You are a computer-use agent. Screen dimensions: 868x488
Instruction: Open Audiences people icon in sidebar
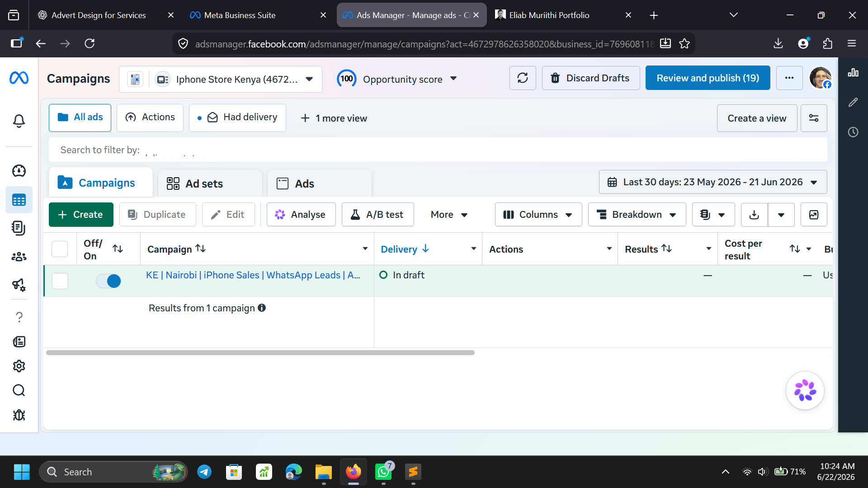19,257
